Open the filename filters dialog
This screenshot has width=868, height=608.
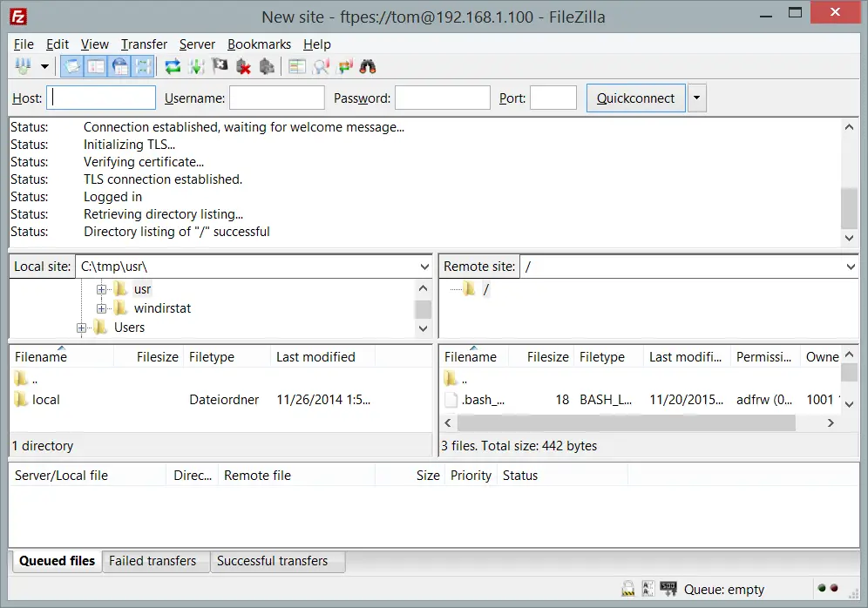pos(297,67)
